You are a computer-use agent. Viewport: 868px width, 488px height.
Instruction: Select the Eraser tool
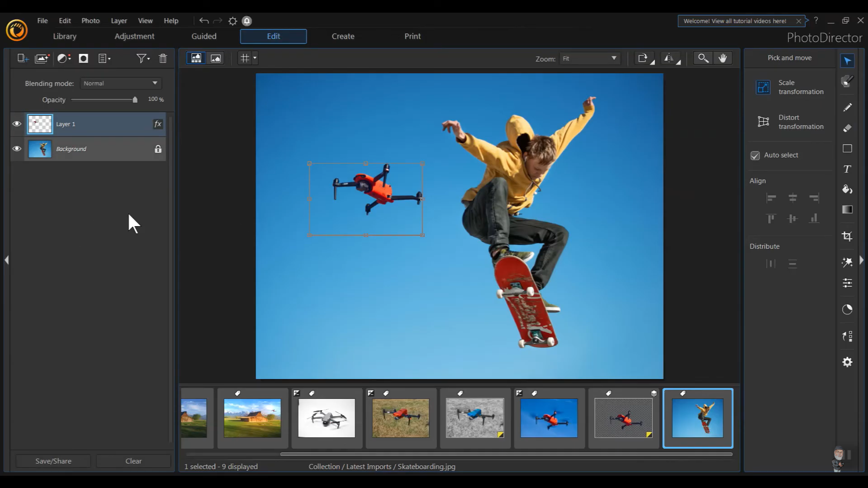pyautogui.click(x=847, y=128)
